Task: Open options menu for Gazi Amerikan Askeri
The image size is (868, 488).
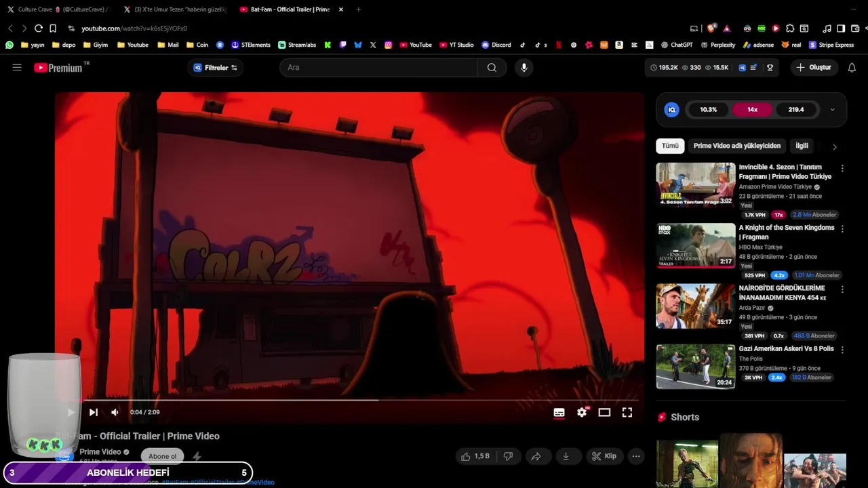Action: [842, 350]
